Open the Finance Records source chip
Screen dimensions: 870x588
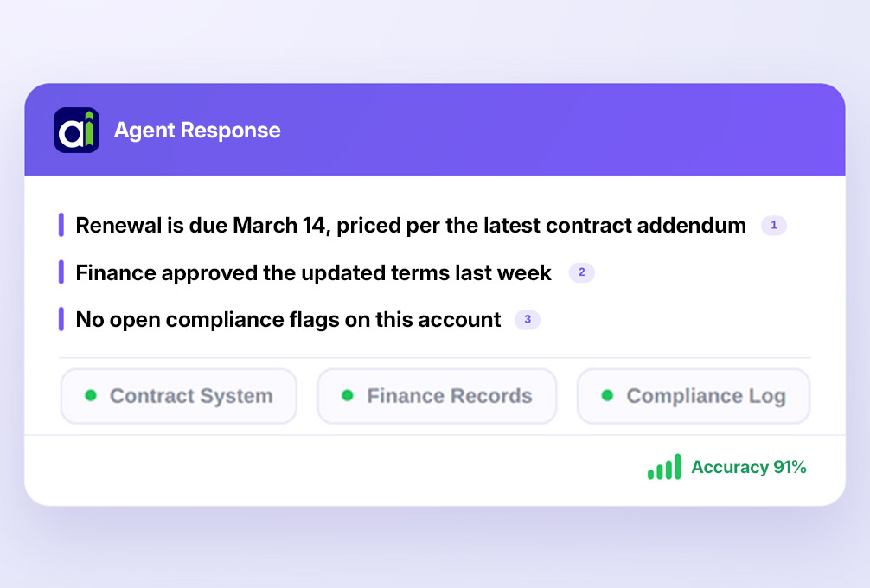point(437,396)
